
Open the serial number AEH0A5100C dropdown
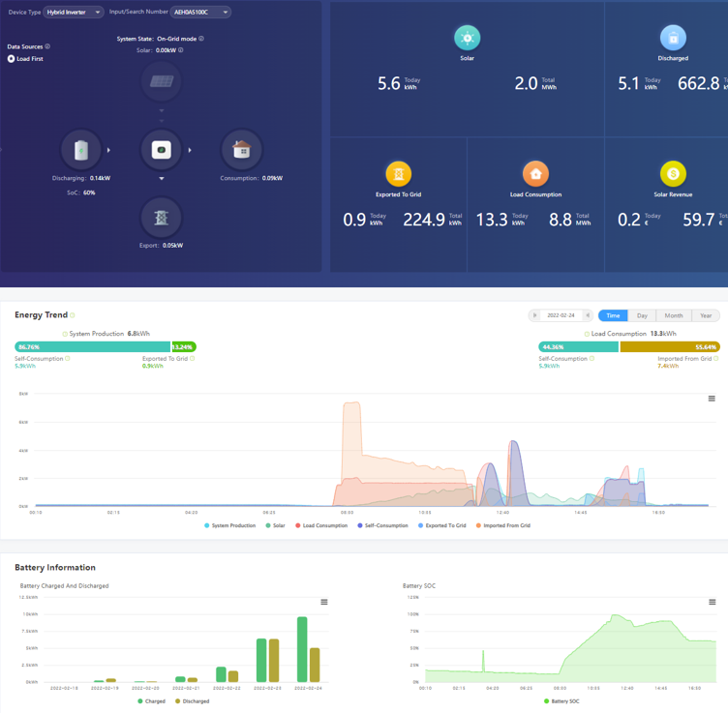pyautogui.click(x=200, y=12)
